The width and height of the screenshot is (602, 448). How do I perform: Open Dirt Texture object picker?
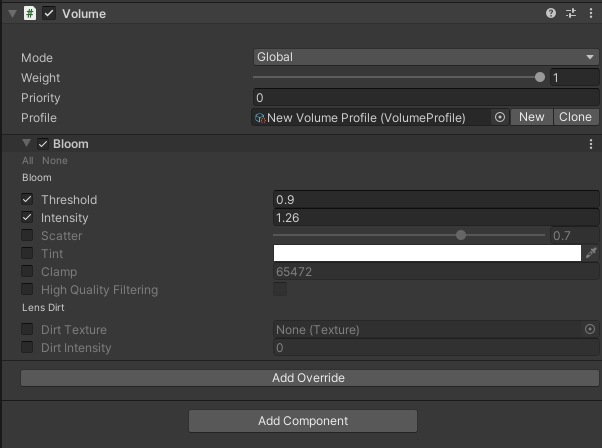coord(589,329)
